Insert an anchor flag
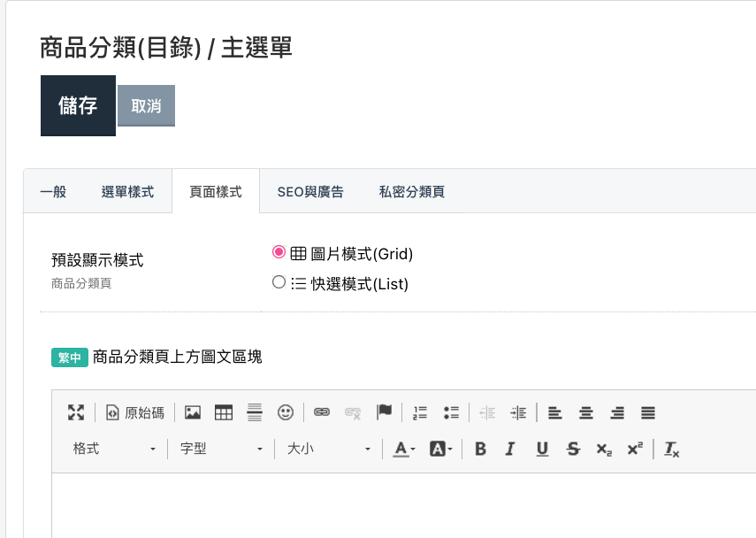 (x=384, y=412)
